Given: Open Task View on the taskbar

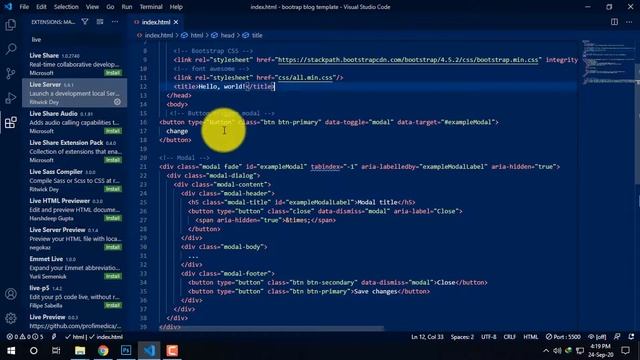Looking at the screenshot, I should coord(56,351).
